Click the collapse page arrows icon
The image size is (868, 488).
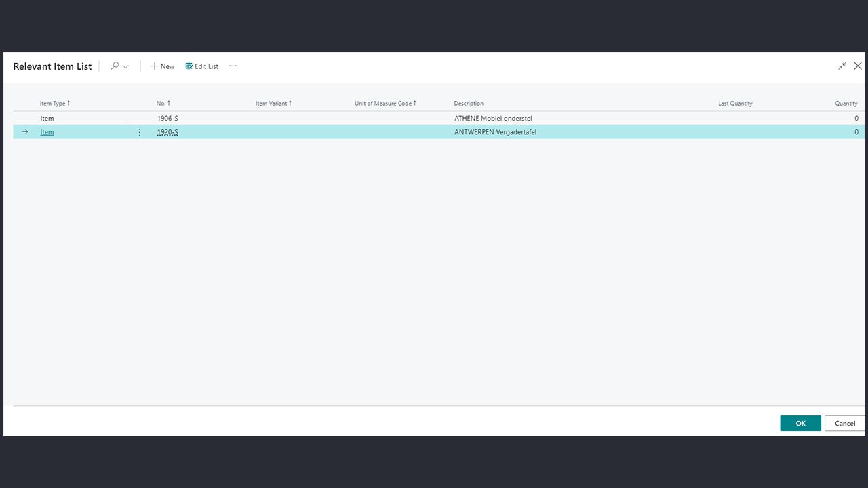coord(842,66)
